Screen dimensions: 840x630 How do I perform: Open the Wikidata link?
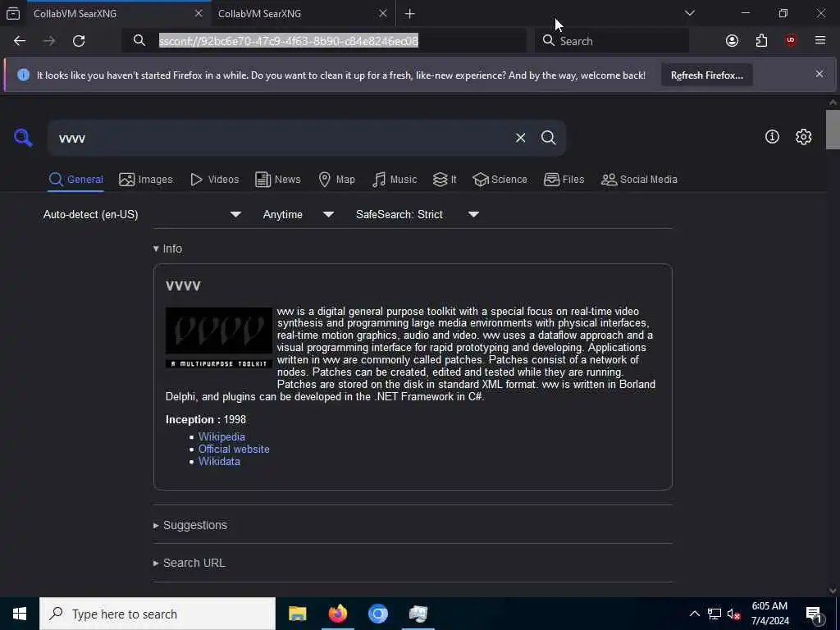[219, 461]
